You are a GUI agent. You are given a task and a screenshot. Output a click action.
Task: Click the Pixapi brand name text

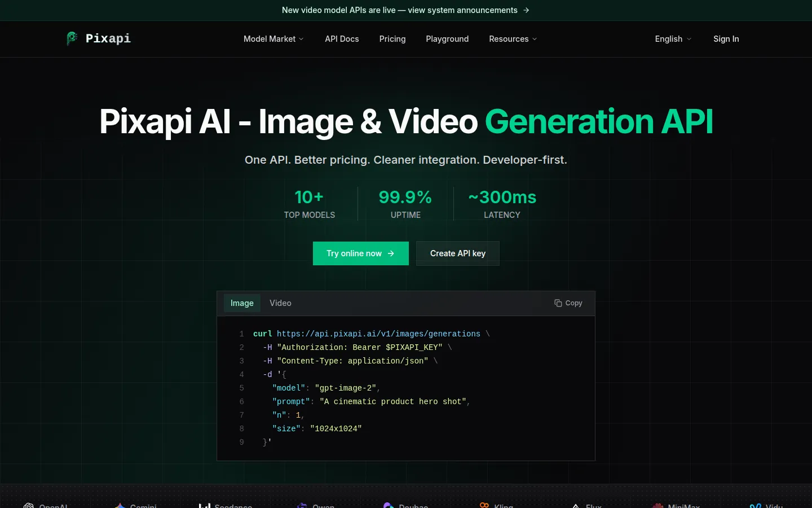[108, 38]
